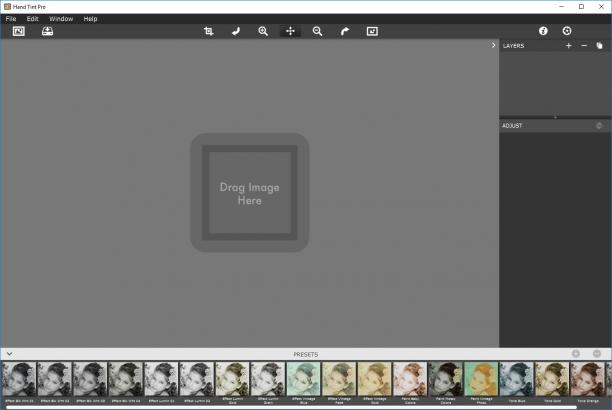Click the ADJUST panel header label
Image resolution: width=612 pixels, height=410 pixels.
512,126
